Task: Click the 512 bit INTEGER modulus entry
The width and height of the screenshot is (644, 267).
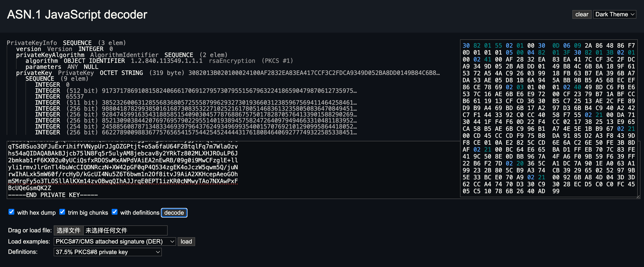Action: (196, 90)
